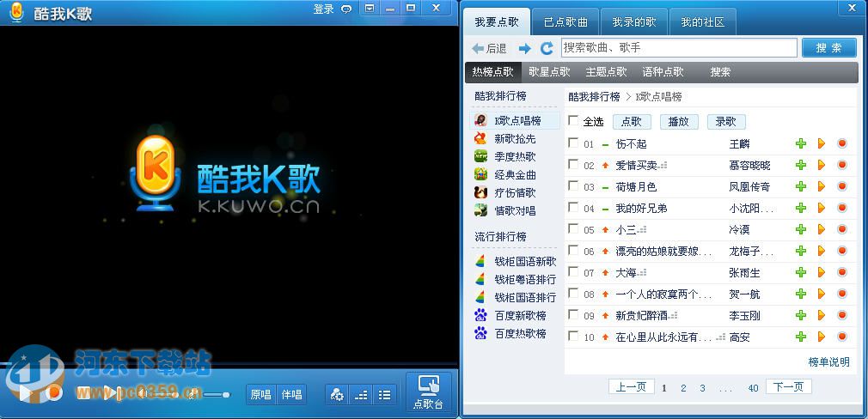
Task: Tick the checkbox for song 05 小三
Action: (x=573, y=228)
